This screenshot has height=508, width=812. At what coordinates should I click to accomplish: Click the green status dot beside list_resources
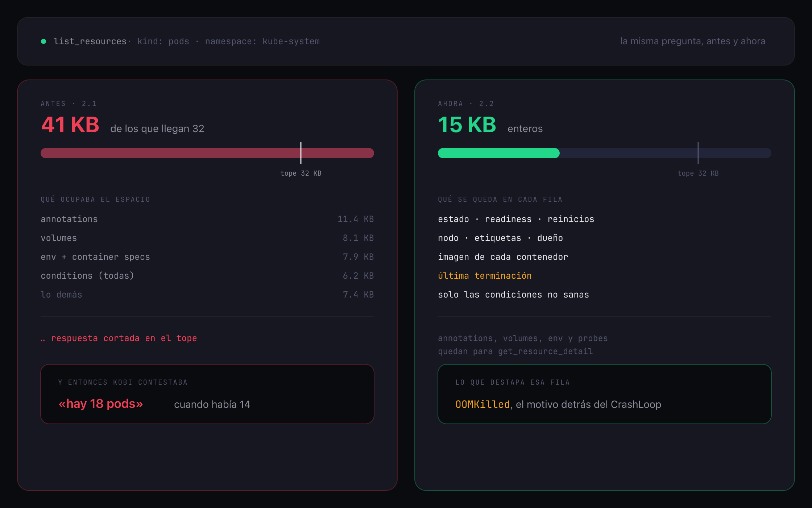(x=43, y=41)
